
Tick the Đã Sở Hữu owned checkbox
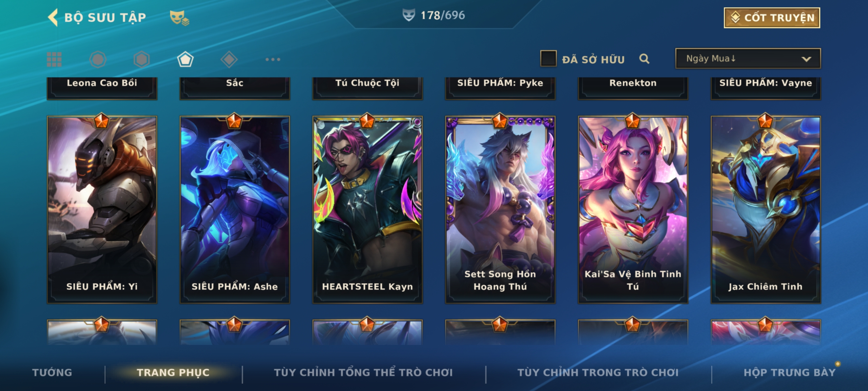click(548, 59)
